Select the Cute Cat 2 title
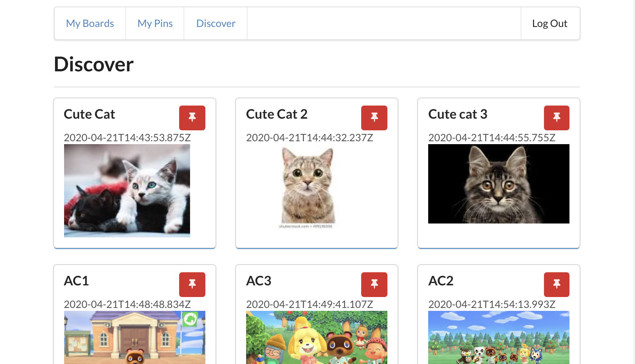635x364 pixels. [x=277, y=114]
